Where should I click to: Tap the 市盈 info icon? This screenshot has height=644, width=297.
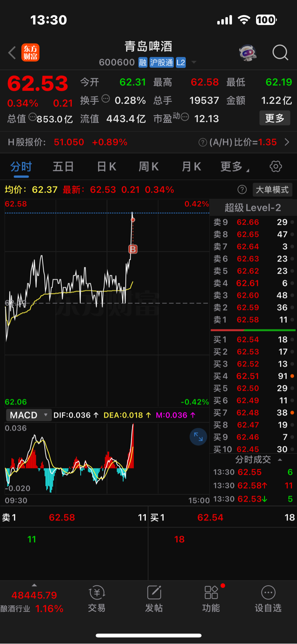pyautogui.click(x=185, y=117)
